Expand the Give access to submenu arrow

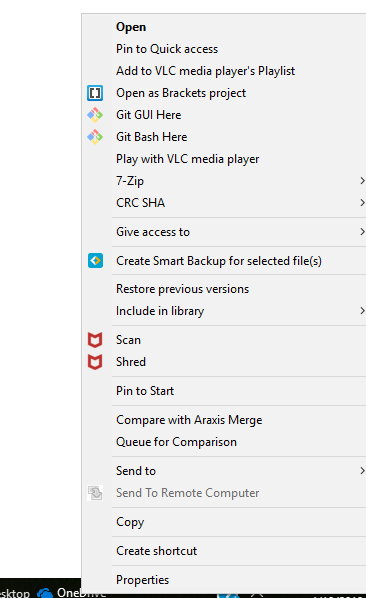(362, 232)
